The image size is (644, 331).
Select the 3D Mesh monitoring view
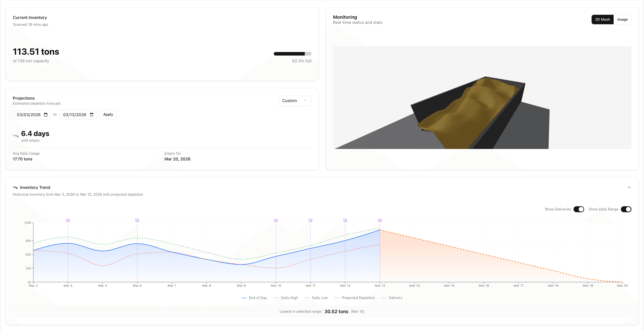pos(602,19)
